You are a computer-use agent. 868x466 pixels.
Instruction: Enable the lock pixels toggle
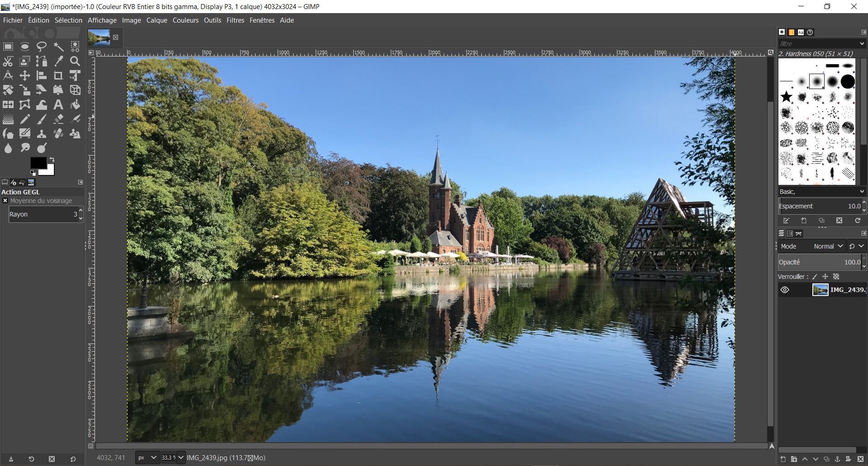815,277
